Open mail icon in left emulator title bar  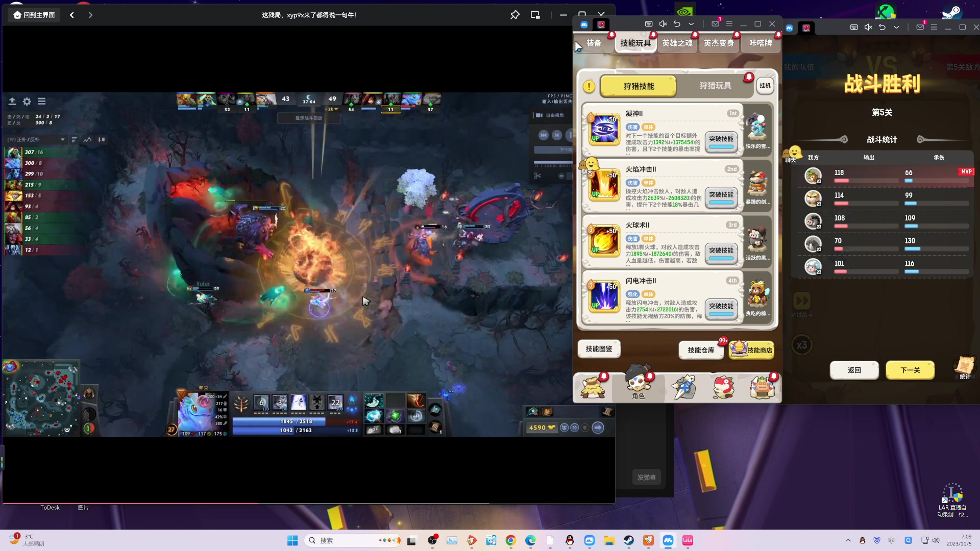[715, 24]
